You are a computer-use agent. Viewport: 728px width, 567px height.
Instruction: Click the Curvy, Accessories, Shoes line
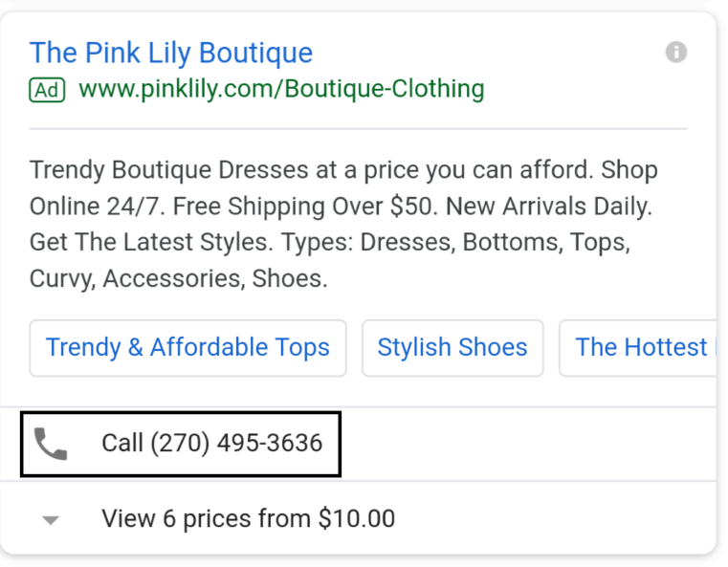[x=178, y=278]
